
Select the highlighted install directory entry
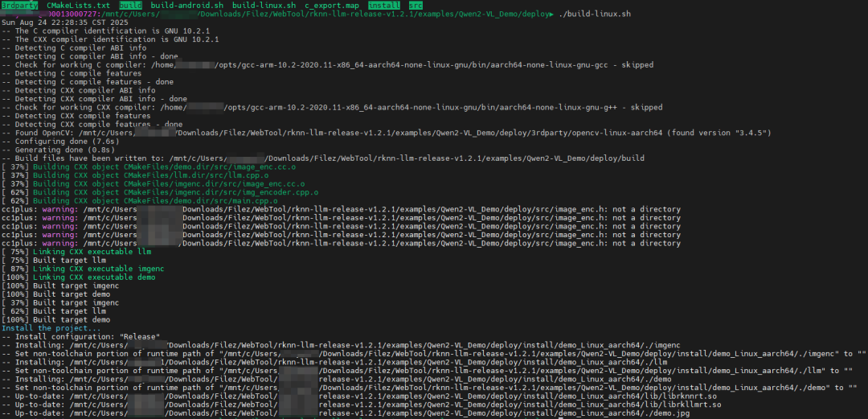(384, 6)
